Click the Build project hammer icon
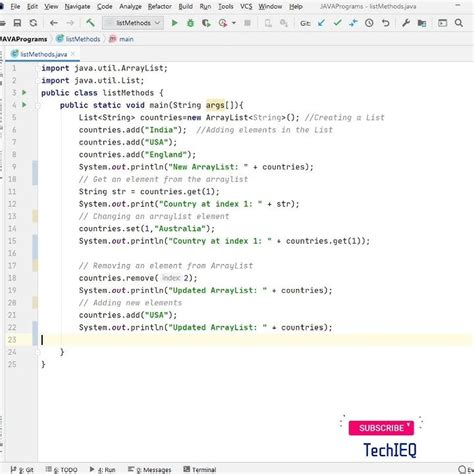Screen dimensions: 474x474 pos(90,23)
